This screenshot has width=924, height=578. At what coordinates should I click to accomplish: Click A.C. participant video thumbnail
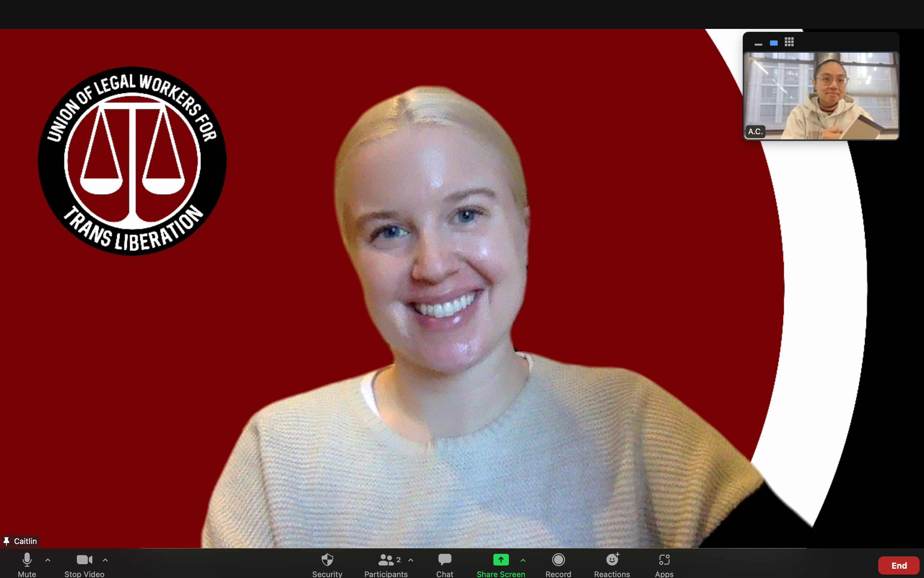821,96
